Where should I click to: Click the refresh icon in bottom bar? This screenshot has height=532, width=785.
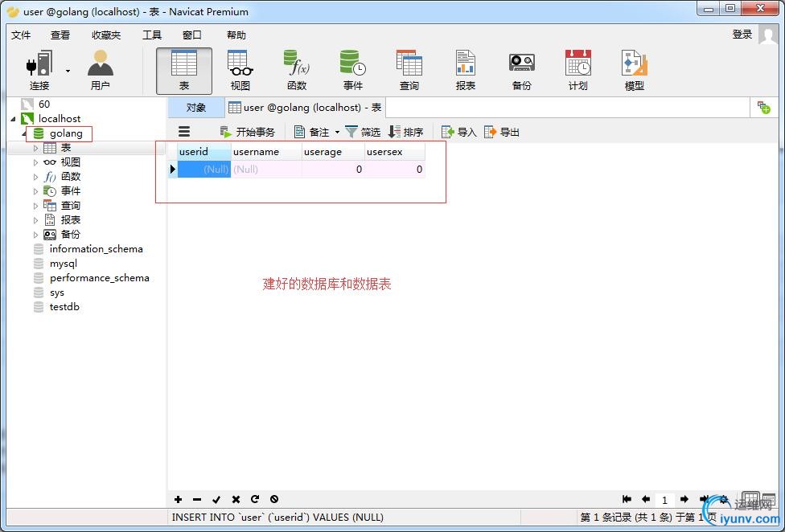click(x=255, y=499)
